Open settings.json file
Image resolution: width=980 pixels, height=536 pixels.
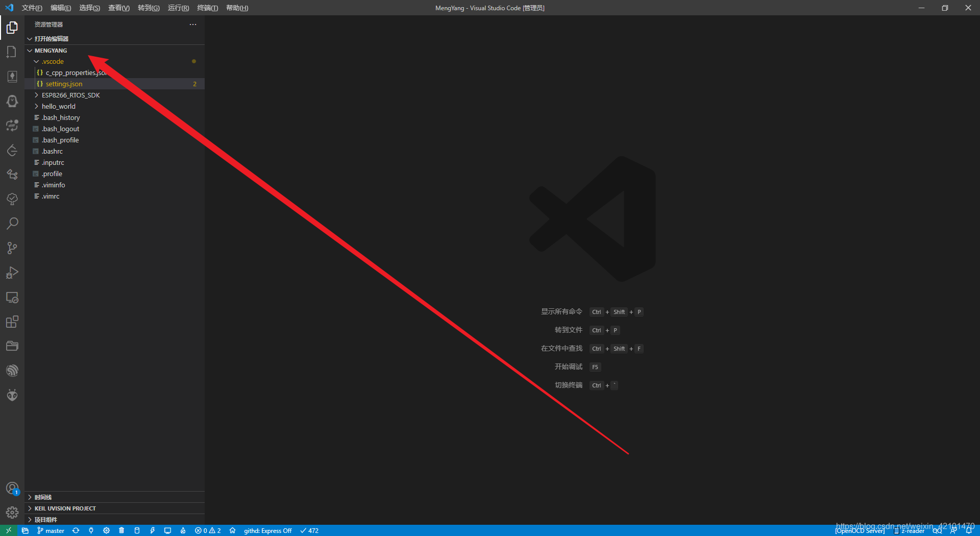point(114,84)
